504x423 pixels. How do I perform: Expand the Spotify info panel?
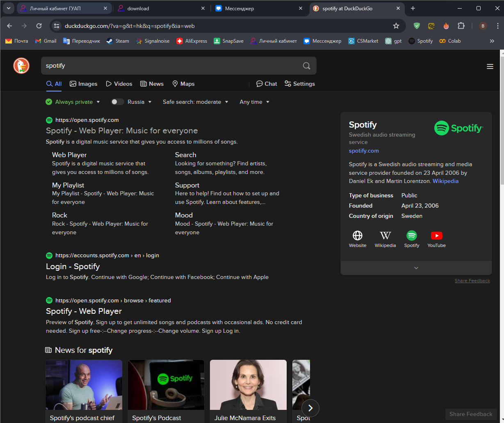tap(416, 268)
